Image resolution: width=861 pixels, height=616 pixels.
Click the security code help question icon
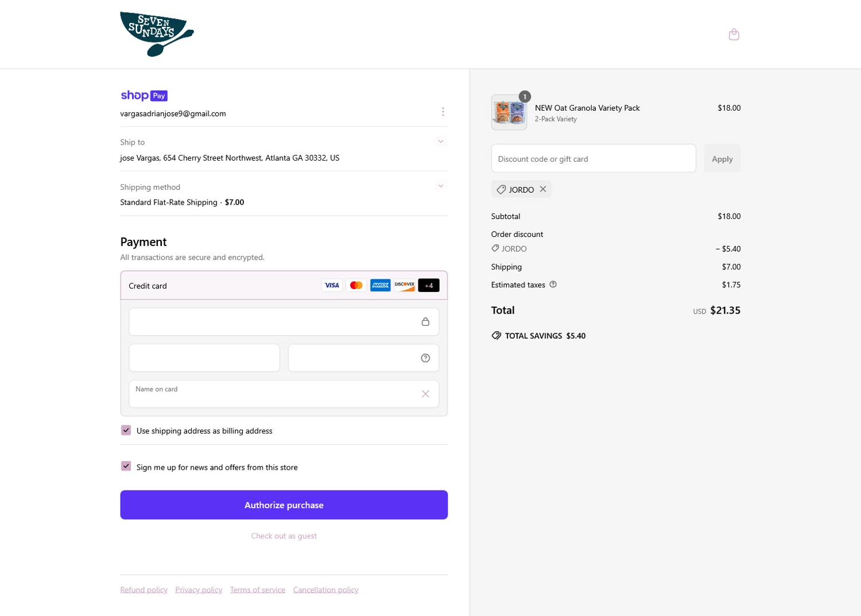click(x=425, y=358)
